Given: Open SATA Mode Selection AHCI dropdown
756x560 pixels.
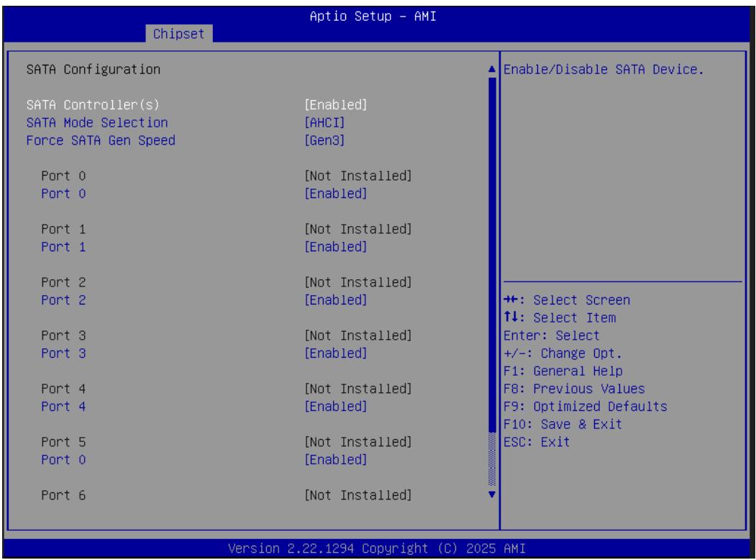Looking at the screenshot, I should click(324, 122).
